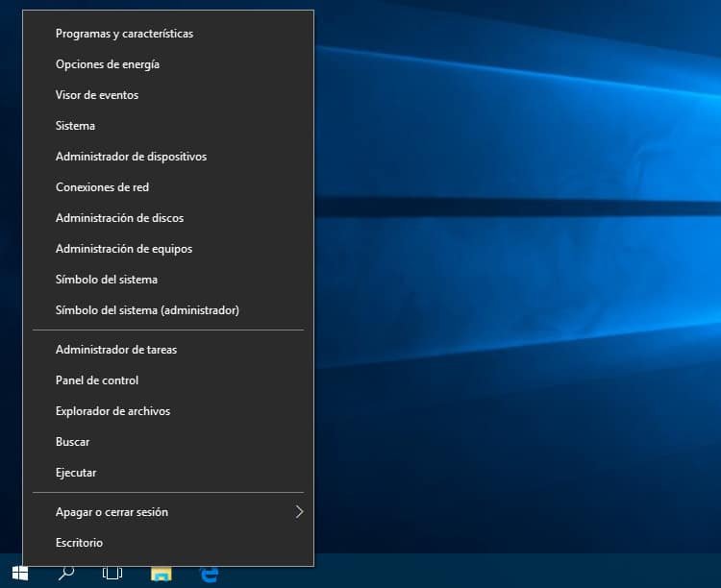Choose Buscar from the menu
Viewport: 721px width, 588px height.
point(168,442)
